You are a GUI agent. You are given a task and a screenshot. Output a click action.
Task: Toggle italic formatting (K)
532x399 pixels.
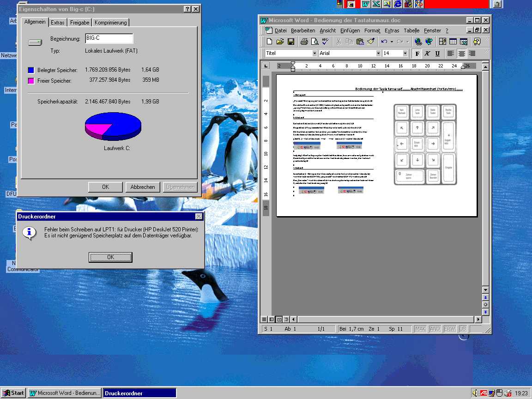coord(428,53)
